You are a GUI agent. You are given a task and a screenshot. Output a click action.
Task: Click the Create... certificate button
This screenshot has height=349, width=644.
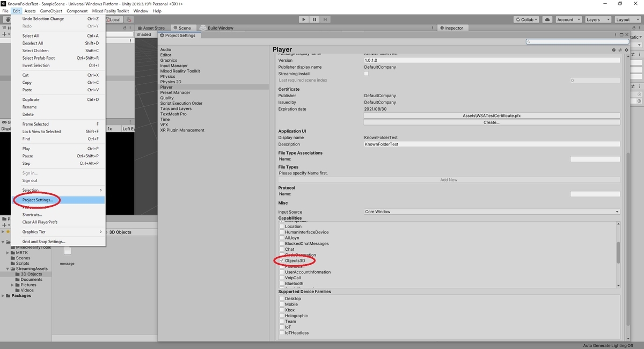pyautogui.click(x=492, y=122)
